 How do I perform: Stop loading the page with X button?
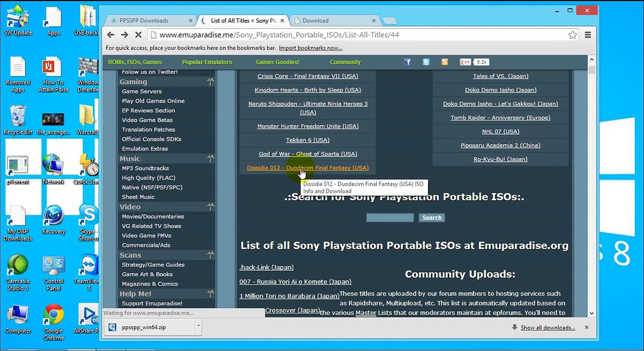point(138,35)
